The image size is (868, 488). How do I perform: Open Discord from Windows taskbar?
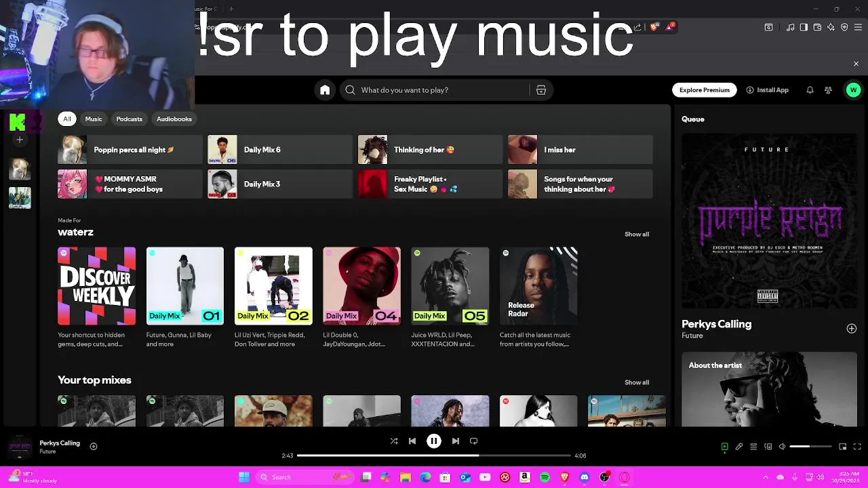click(585, 477)
